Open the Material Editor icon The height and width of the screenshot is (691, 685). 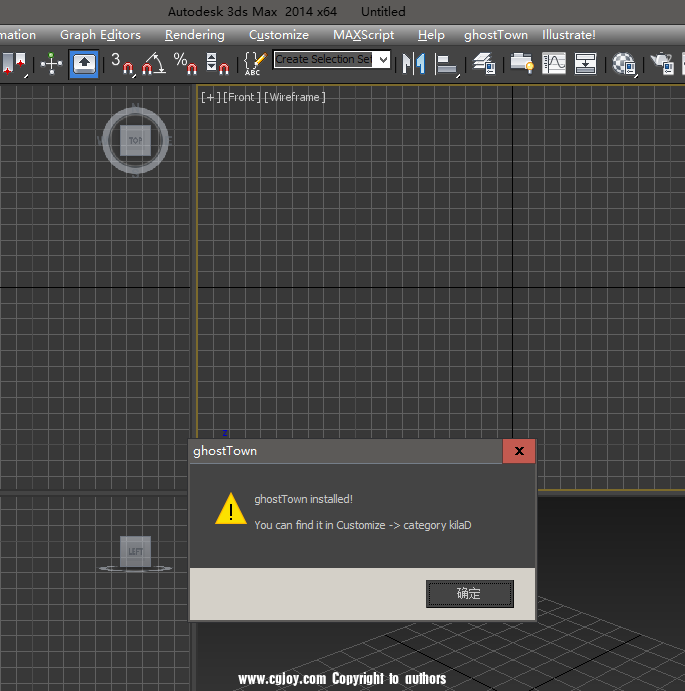click(624, 64)
